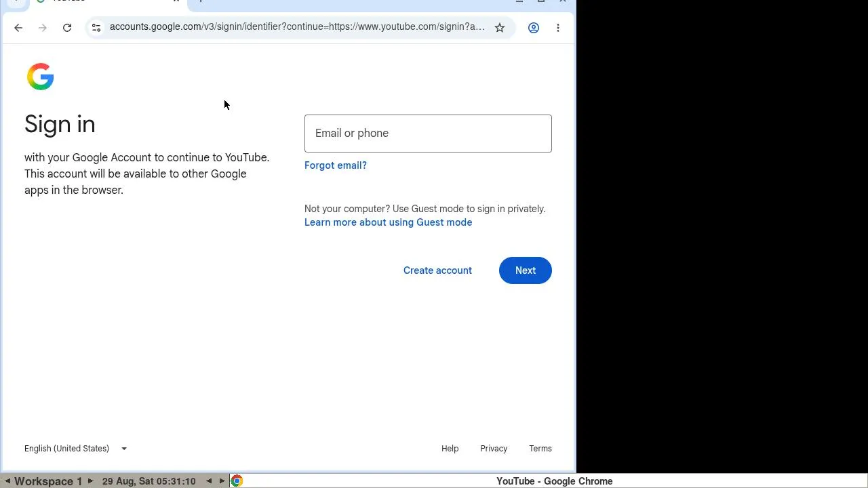Click the Workspace 1 label
The image size is (868, 488).
pos(48,481)
